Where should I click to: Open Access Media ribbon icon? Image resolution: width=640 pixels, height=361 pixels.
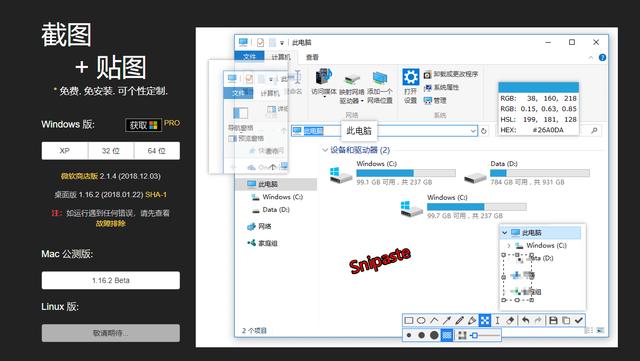pyautogui.click(x=323, y=77)
